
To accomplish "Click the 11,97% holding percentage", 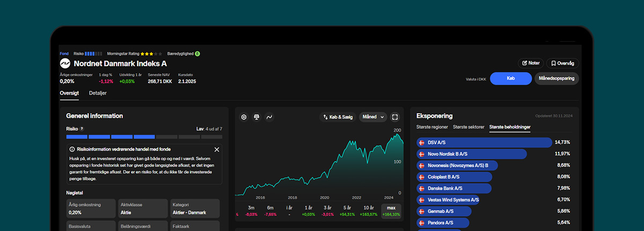I will click(562, 154).
